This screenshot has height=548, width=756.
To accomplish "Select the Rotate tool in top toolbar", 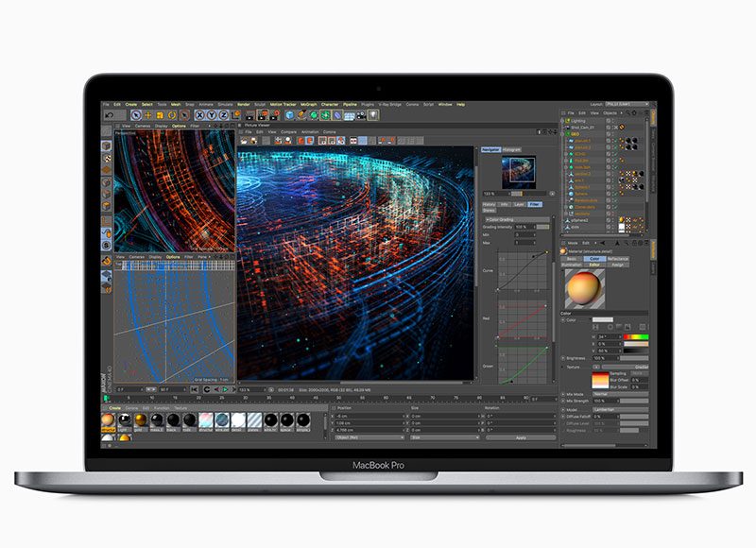I will click(x=173, y=114).
